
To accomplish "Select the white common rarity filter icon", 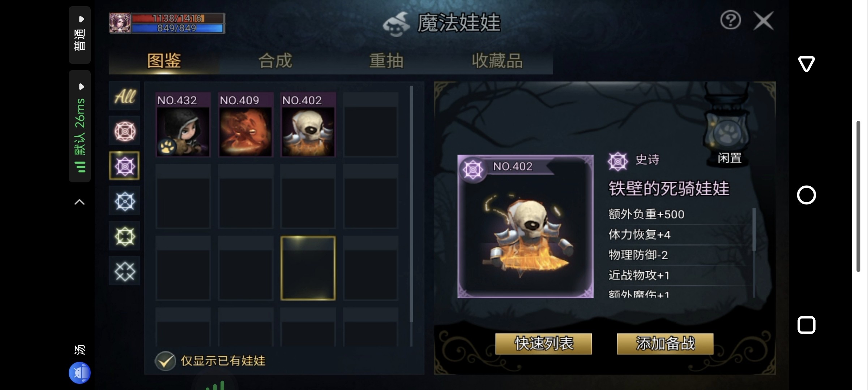I will (124, 271).
